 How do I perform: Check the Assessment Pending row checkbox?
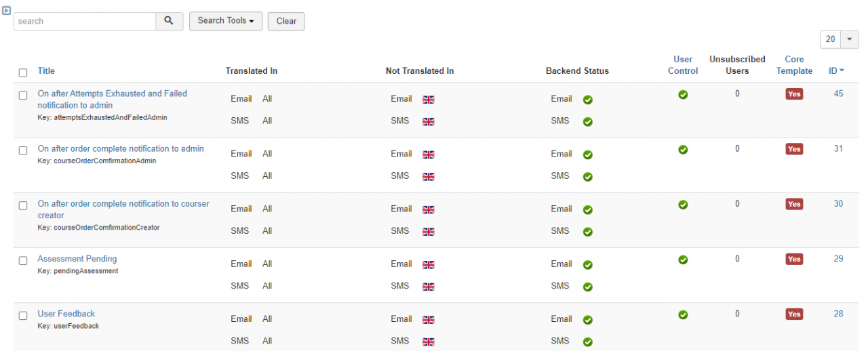tap(23, 260)
